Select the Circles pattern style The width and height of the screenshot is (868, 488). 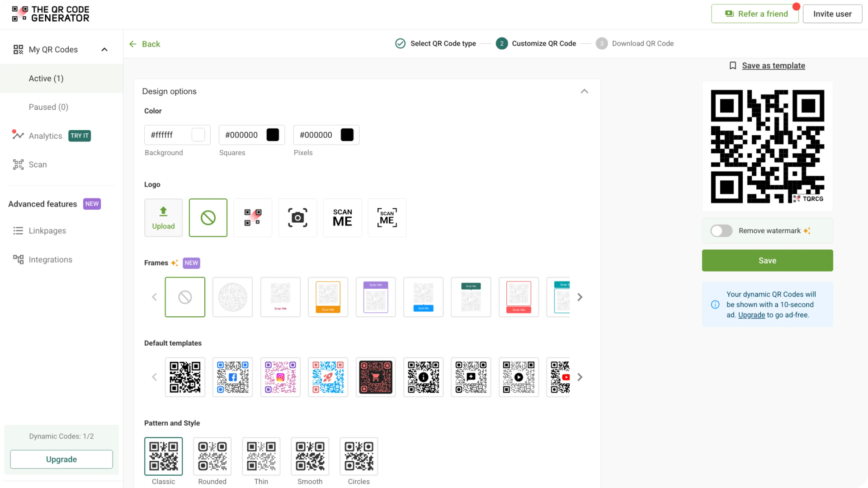(x=359, y=456)
